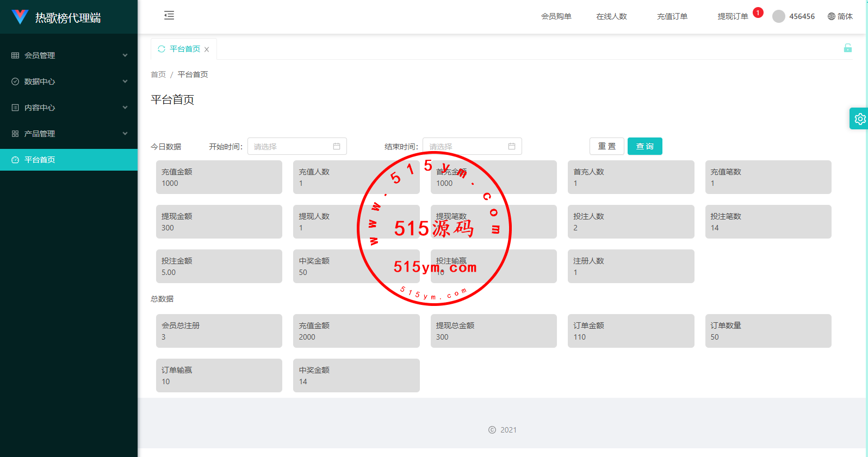868x457 pixels.
Task: Expand 会员管理 menu
Action: tap(69, 55)
